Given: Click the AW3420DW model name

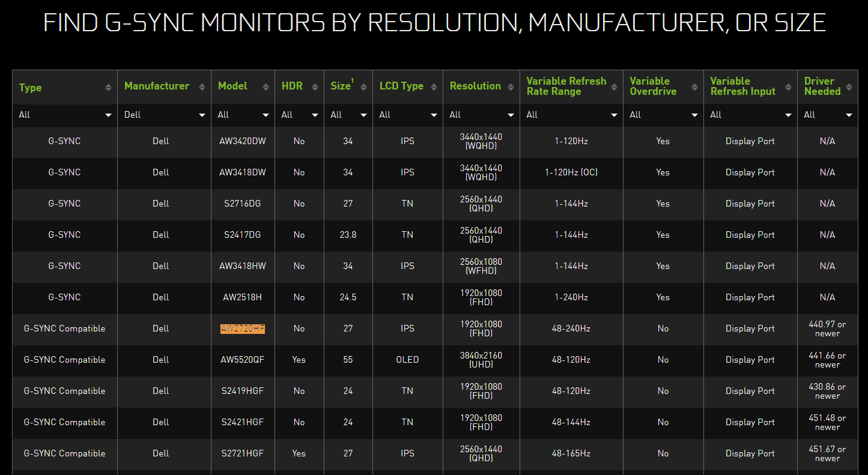Looking at the screenshot, I should click(x=243, y=141).
